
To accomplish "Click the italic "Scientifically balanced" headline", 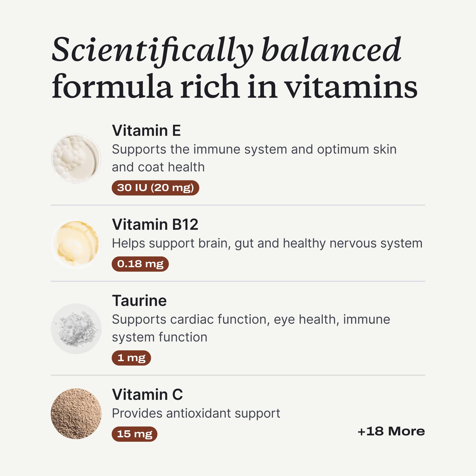I will [226, 50].
